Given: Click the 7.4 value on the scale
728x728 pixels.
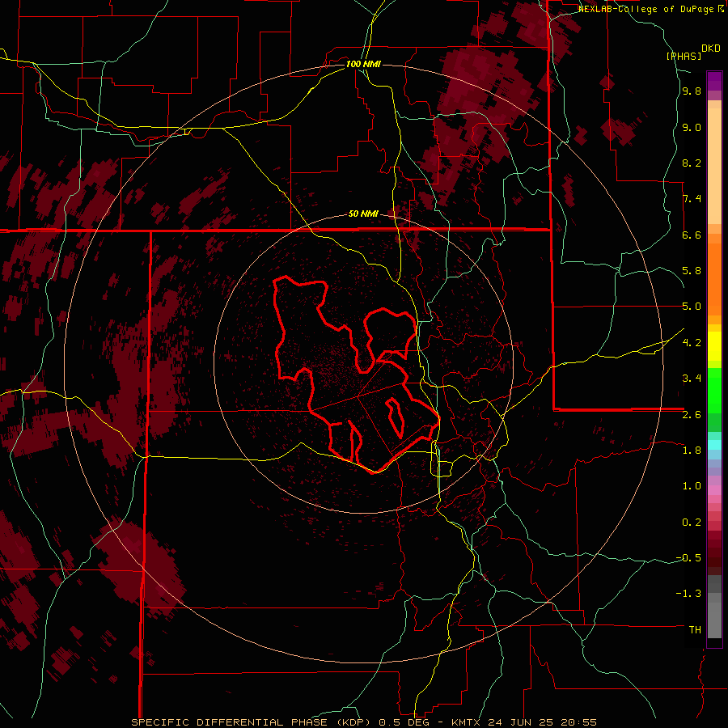Looking at the screenshot, I should [x=692, y=199].
